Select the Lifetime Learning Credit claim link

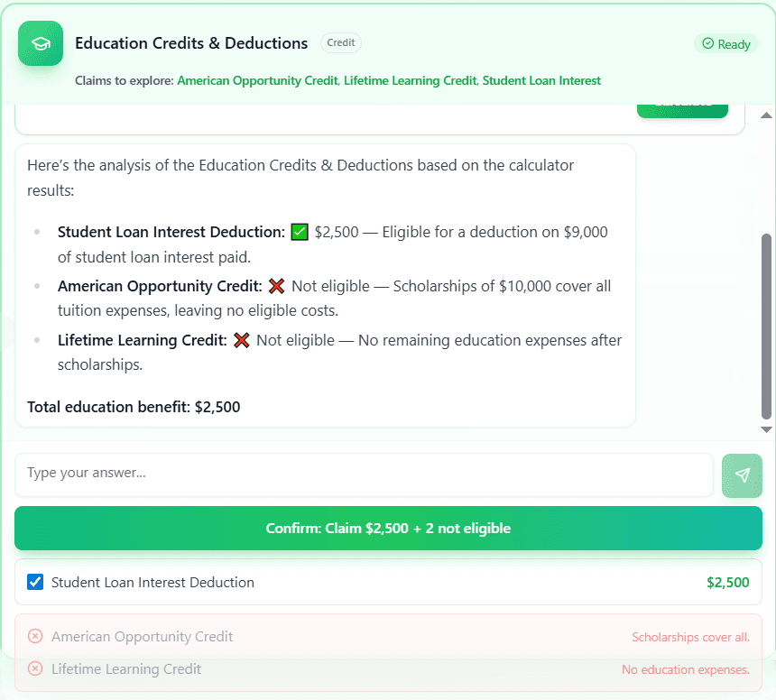(410, 80)
